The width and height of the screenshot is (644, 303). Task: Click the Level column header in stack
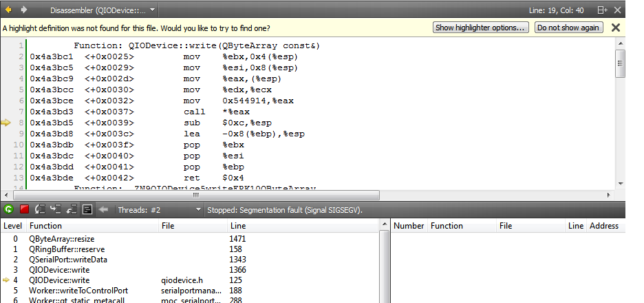click(12, 226)
